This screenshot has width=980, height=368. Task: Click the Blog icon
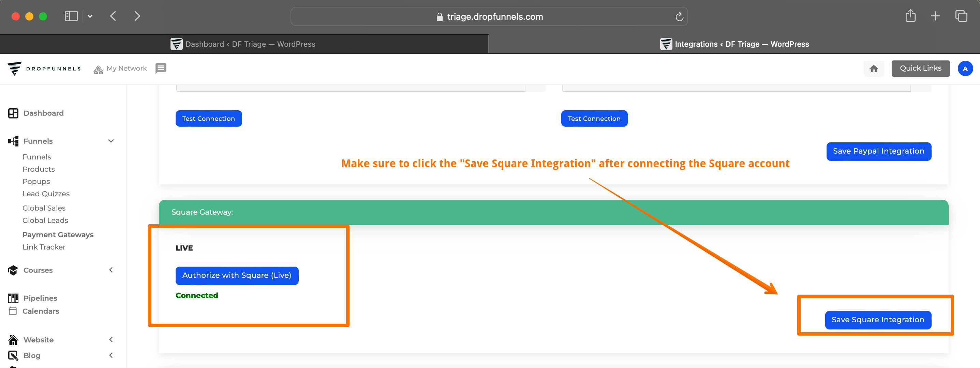point(13,355)
